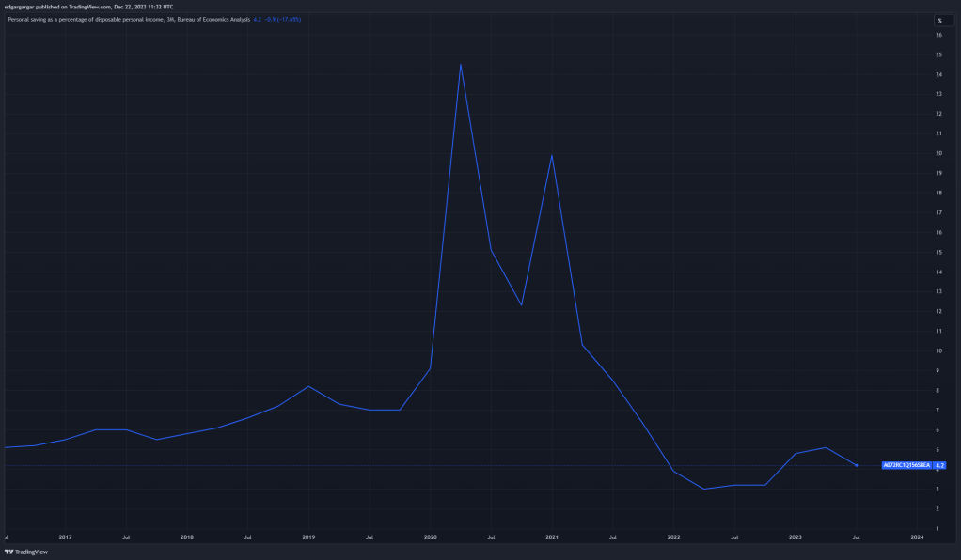Click the 4.2 current value tag on axis
Viewport: 961px width, 560px height.
click(939, 465)
